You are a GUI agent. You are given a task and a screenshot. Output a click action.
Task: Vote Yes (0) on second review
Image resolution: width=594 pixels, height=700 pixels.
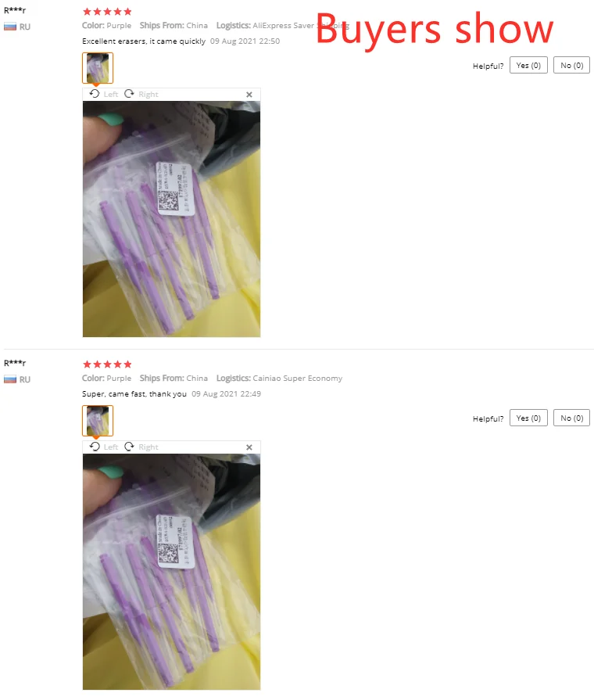(x=528, y=418)
